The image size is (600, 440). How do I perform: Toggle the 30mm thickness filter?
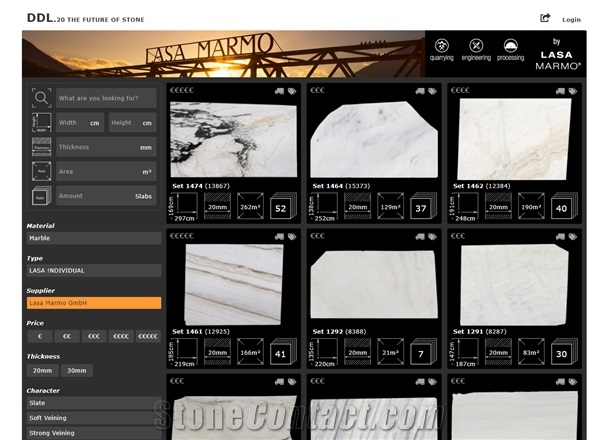(77, 370)
